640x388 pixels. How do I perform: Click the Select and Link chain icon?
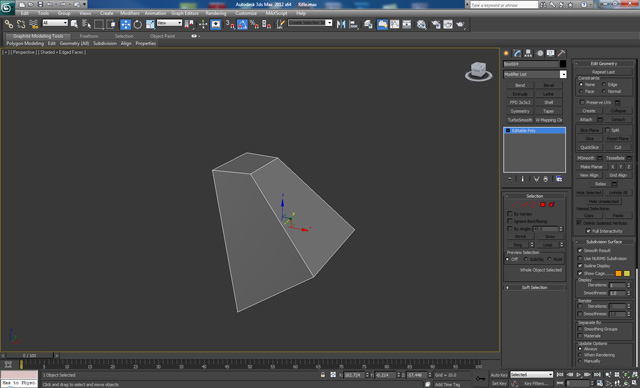[x=9, y=24]
